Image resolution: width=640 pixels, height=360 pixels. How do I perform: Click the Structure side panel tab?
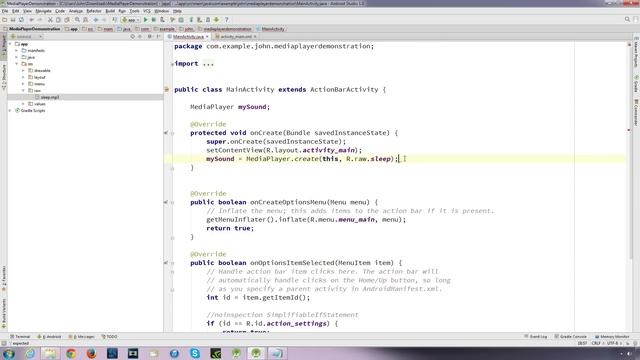tap(4, 77)
